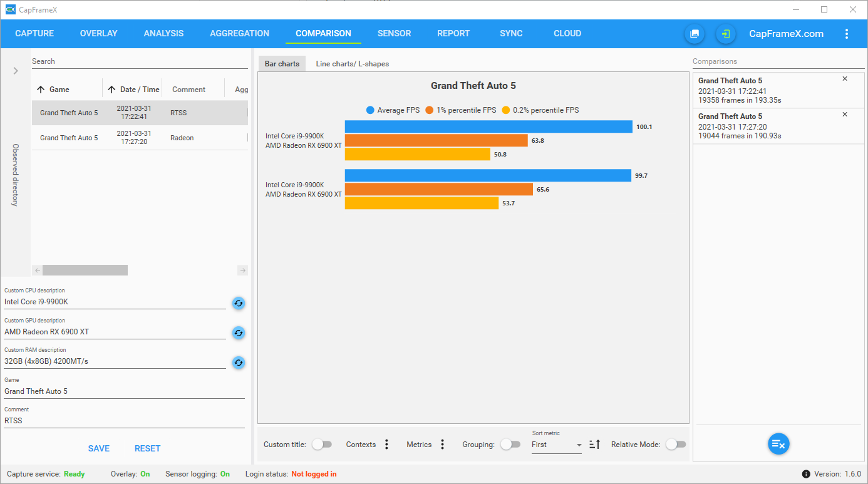Image resolution: width=868 pixels, height=484 pixels.
Task: Select the record row with RTSS comment
Action: (x=140, y=113)
